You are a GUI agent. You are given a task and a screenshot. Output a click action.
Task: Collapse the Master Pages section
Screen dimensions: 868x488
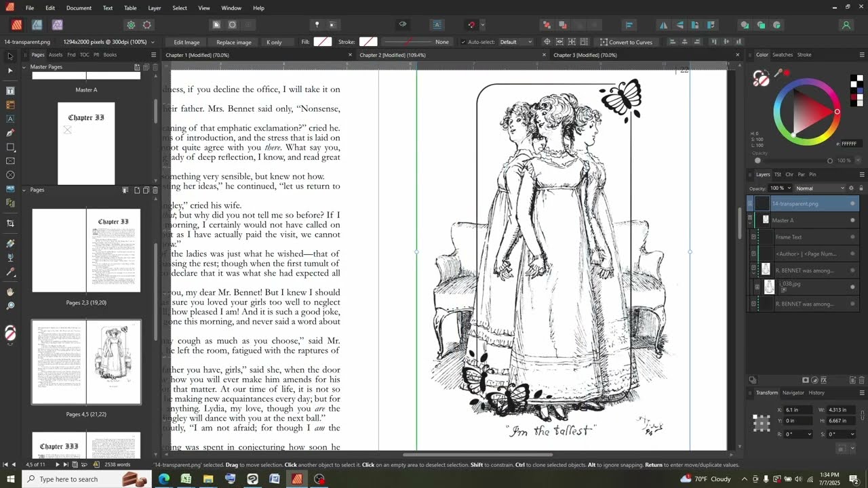24,67
